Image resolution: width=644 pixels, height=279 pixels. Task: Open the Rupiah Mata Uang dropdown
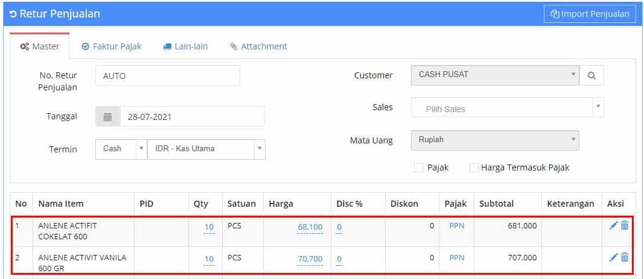(x=495, y=140)
